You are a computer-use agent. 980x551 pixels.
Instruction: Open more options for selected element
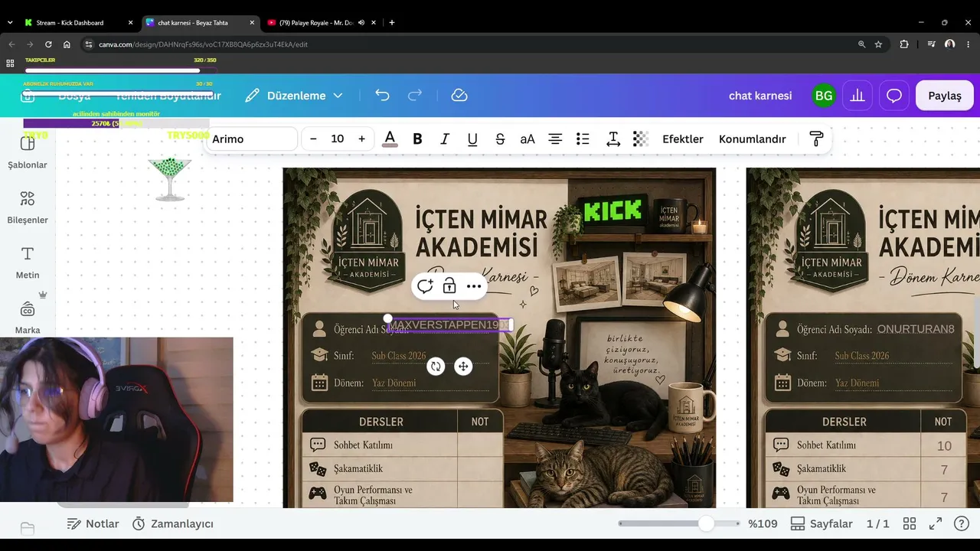(x=474, y=286)
